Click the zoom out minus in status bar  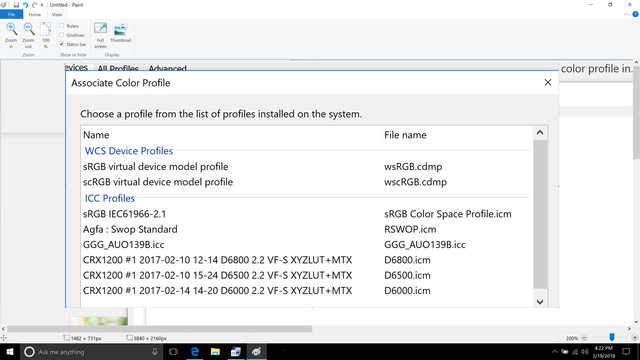point(584,338)
